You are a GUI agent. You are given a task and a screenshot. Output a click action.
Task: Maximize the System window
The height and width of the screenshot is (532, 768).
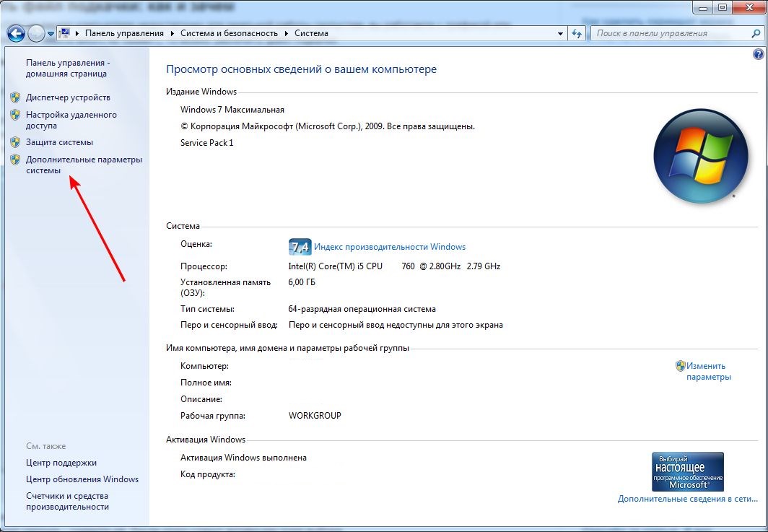click(723, 7)
